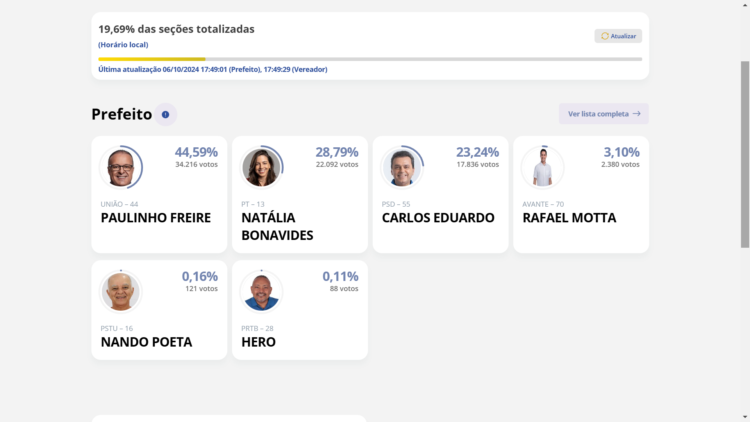Click the yellow sections-counted progress bar
This screenshot has width=750, height=422.
click(x=152, y=59)
